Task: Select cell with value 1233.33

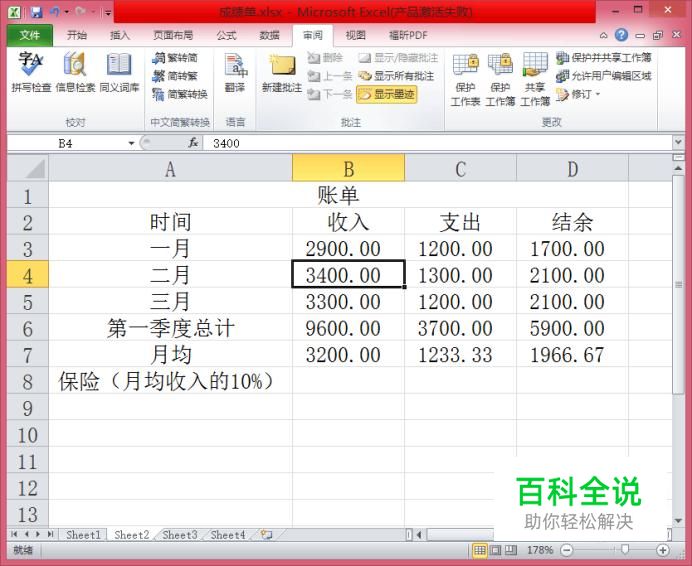Action: pyautogui.click(x=460, y=355)
